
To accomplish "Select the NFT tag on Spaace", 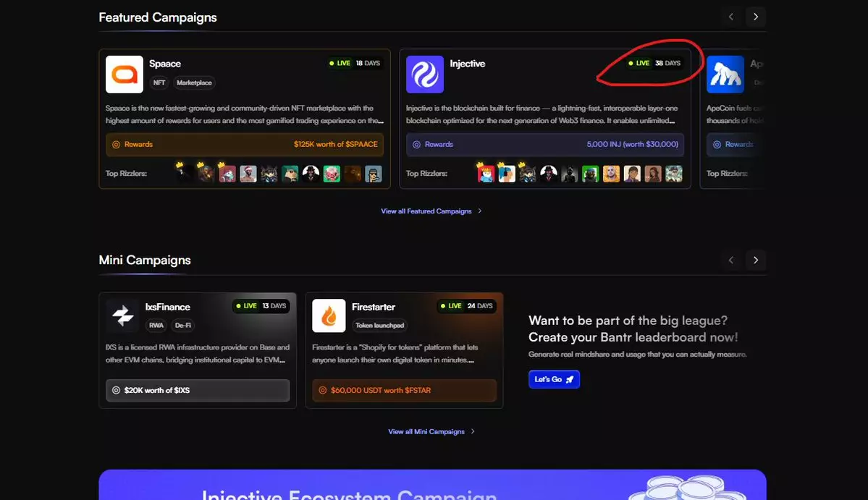I will point(159,83).
